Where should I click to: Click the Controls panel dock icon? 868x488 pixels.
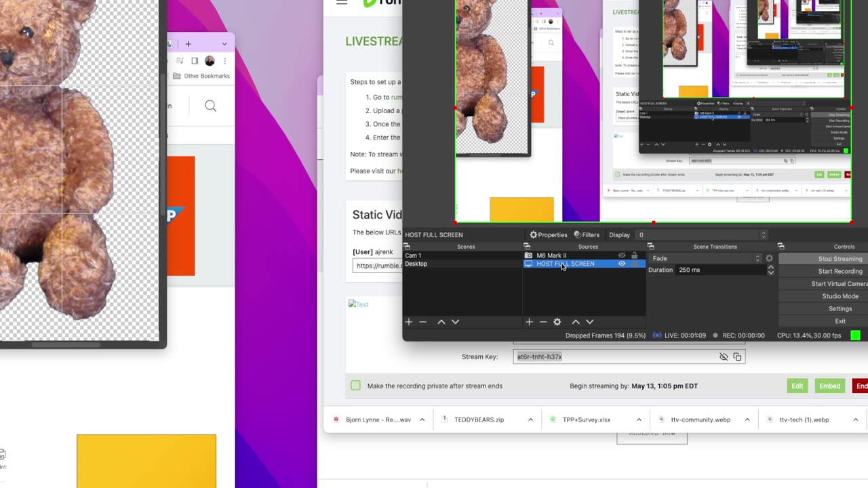coord(781,247)
